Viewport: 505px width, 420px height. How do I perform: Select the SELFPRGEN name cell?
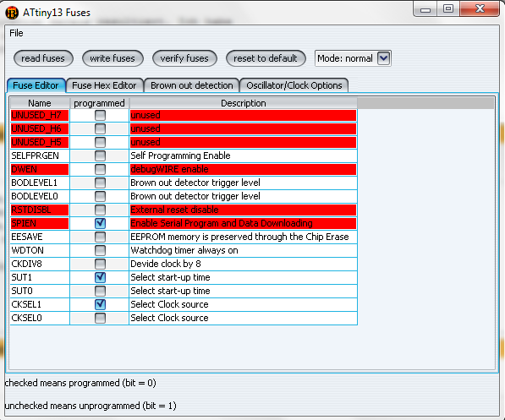(x=40, y=155)
